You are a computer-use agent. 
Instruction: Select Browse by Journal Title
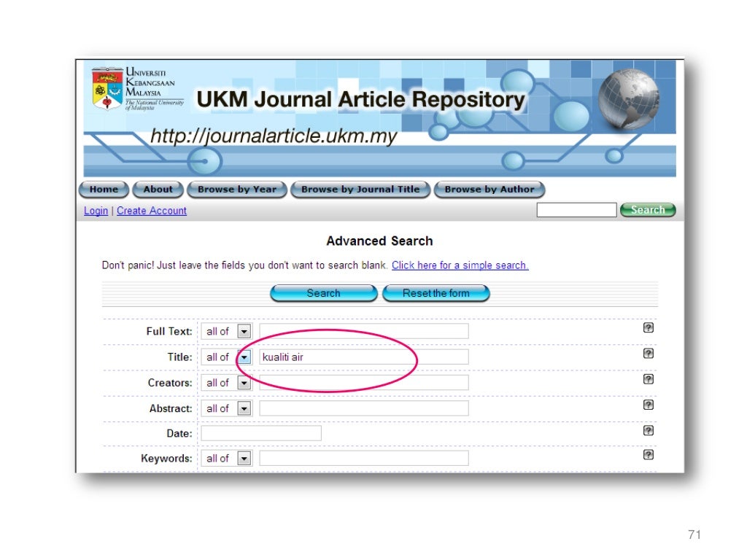click(x=360, y=189)
